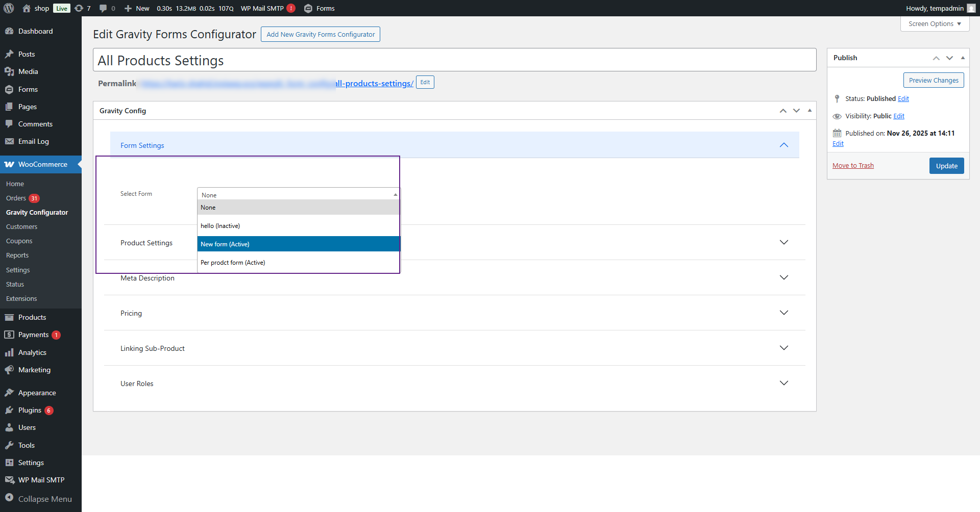Click the Media icon in sidebar
The height and width of the screenshot is (512, 980).
point(9,71)
